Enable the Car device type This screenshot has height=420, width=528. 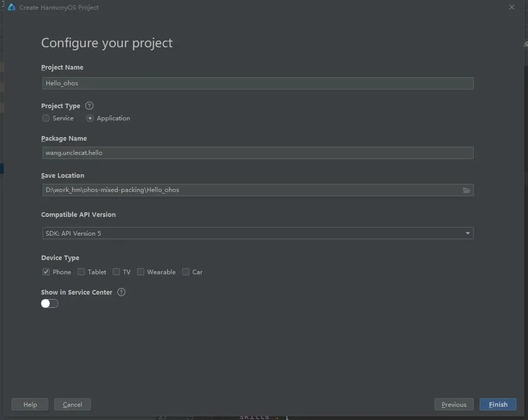(x=186, y=272)
